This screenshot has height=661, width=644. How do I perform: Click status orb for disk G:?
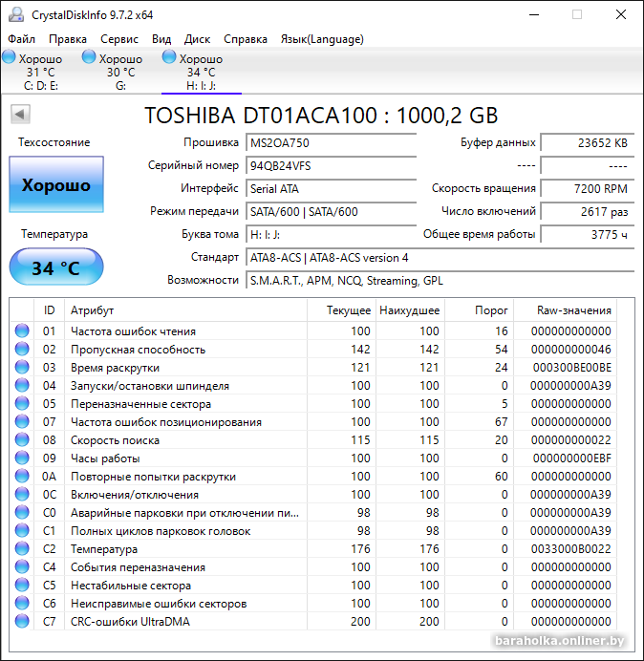coord(90,57)
